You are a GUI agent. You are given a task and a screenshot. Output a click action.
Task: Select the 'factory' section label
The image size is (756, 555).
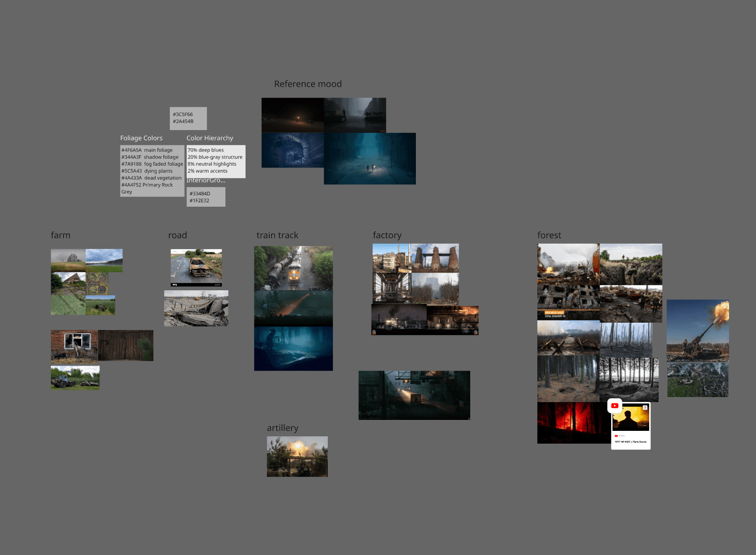(387, 235)
